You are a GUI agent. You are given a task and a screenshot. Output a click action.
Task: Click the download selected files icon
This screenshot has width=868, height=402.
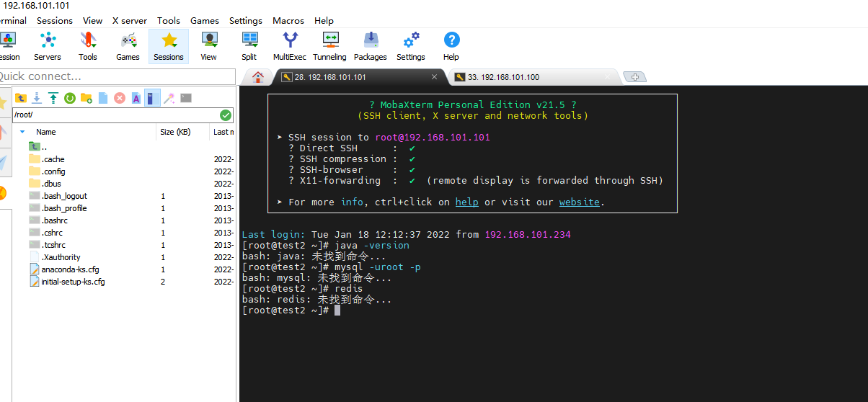pyautogui.click(x=37, y=98)
